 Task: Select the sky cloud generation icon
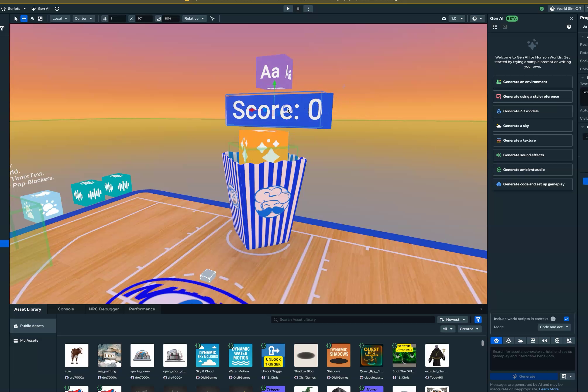[x=520, y=341]
